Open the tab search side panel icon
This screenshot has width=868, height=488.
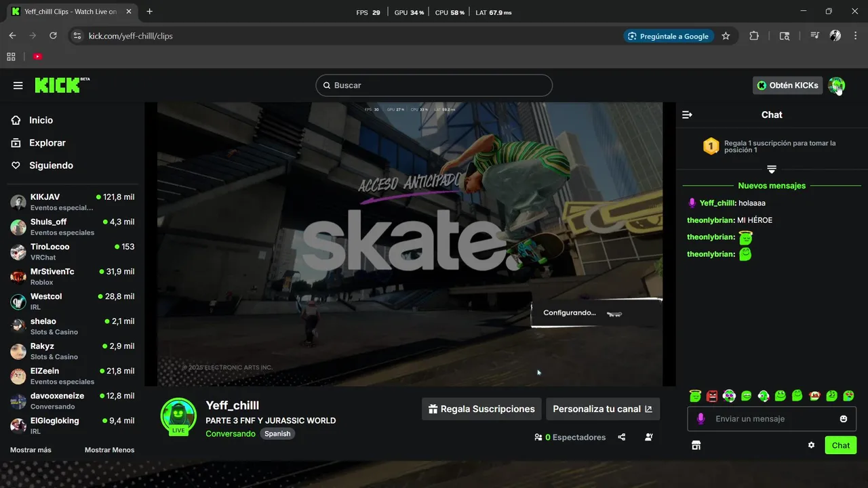pyautogui.click(x=785, y=36)
